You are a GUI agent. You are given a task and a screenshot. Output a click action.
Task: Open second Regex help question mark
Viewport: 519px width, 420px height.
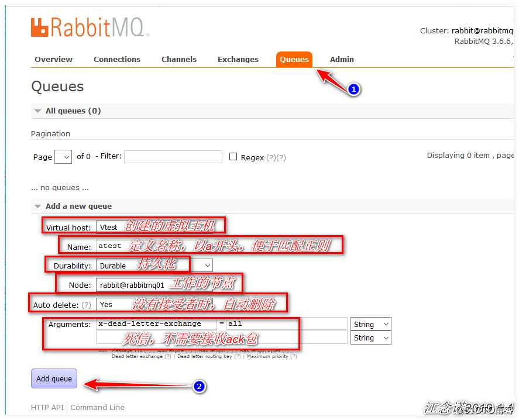point(281,157)
